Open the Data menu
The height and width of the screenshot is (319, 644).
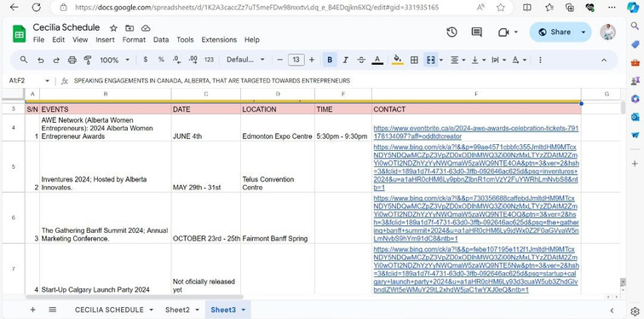[x=161, y=40]
